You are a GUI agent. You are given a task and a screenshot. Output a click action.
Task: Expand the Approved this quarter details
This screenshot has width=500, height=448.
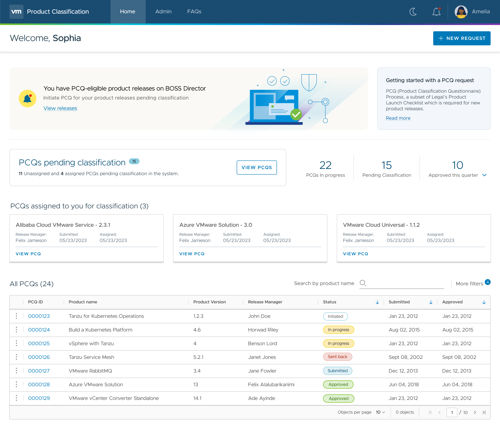point(485,175)
